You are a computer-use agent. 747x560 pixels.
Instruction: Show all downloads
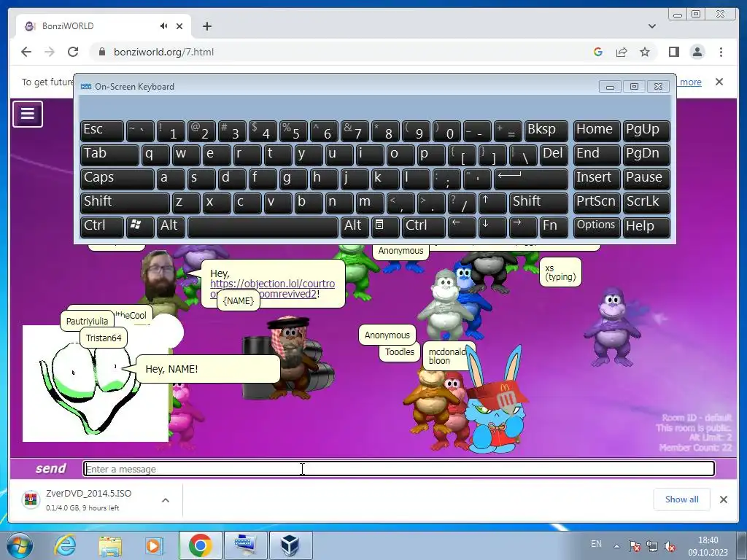682,499
